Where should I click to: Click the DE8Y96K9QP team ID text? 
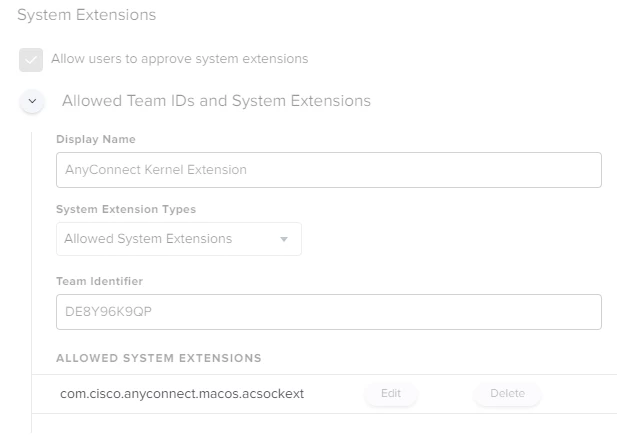pyautogui.click(x=108, y=312)
